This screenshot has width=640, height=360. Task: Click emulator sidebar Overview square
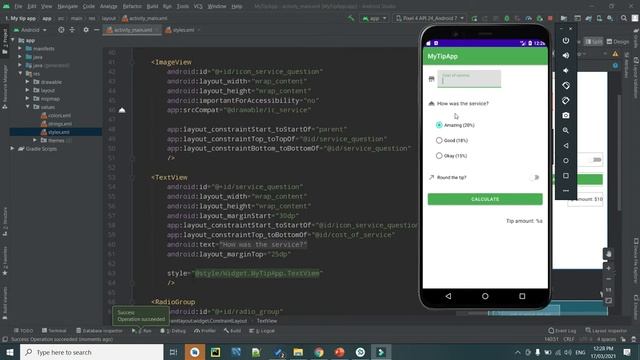click(566, 176)
